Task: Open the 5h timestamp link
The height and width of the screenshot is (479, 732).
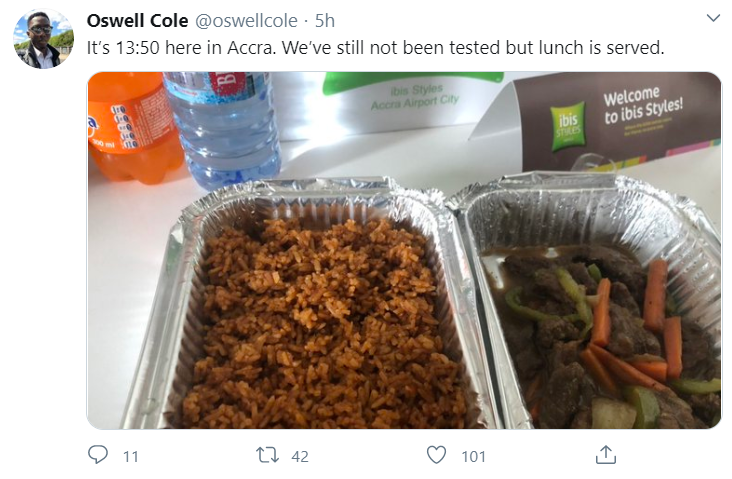Action: point(324,21)
